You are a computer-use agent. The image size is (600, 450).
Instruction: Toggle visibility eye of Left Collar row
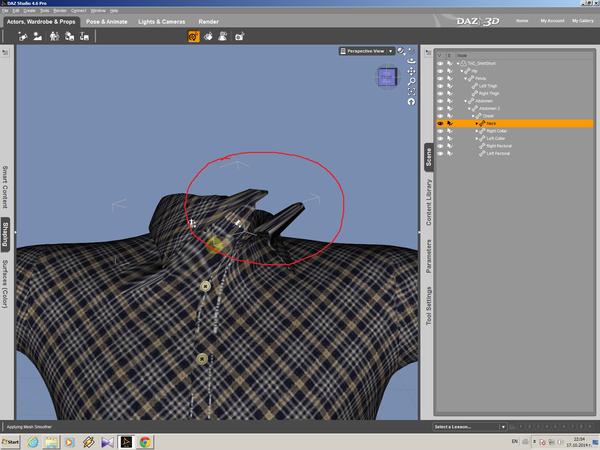[x=440, y=139]
